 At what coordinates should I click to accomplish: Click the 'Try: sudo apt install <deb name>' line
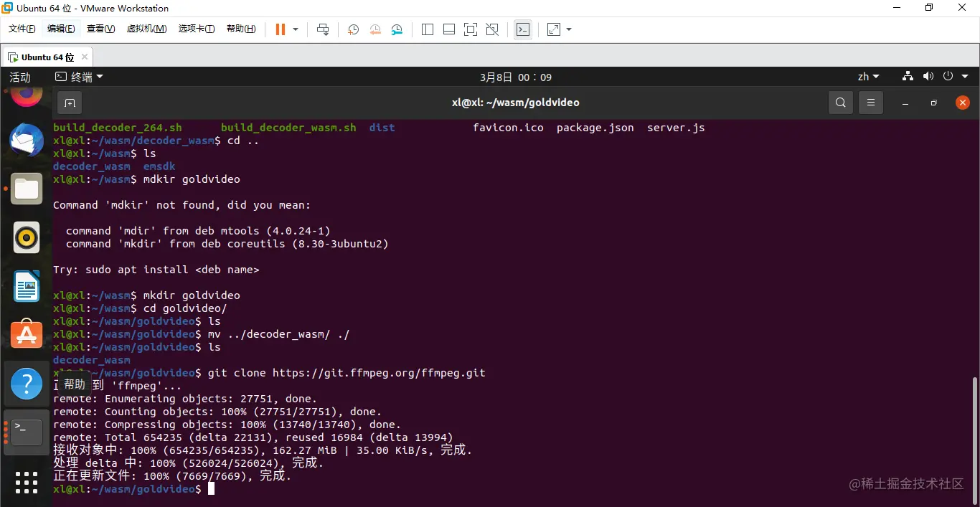pyautogui.click(x=156, y=270)
